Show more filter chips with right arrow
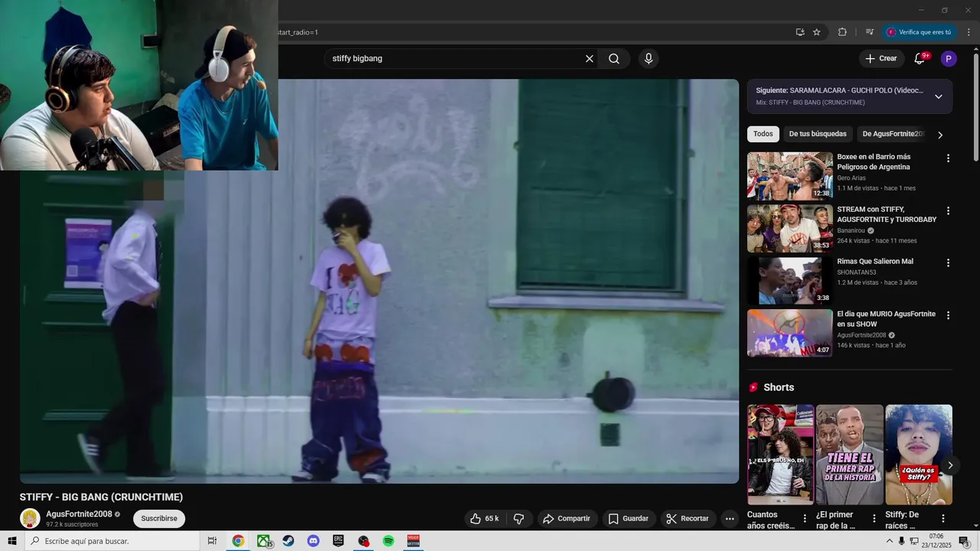 (x=940, y=135)
